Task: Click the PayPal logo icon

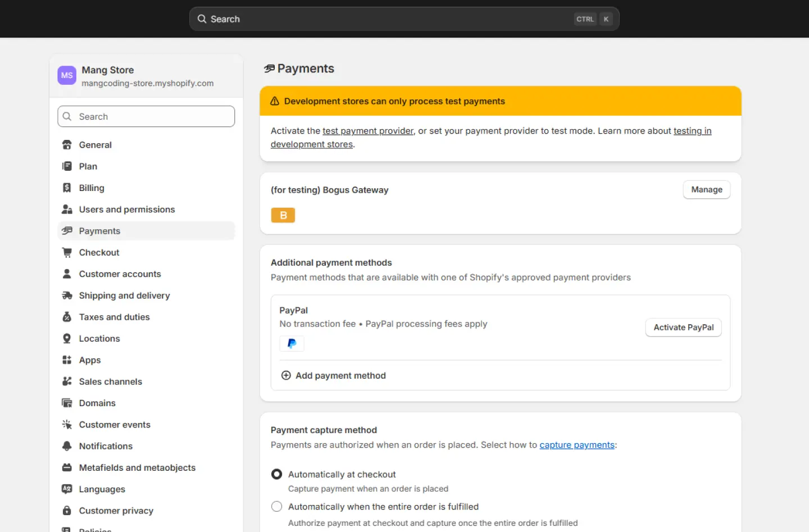Action: [292, 343]
